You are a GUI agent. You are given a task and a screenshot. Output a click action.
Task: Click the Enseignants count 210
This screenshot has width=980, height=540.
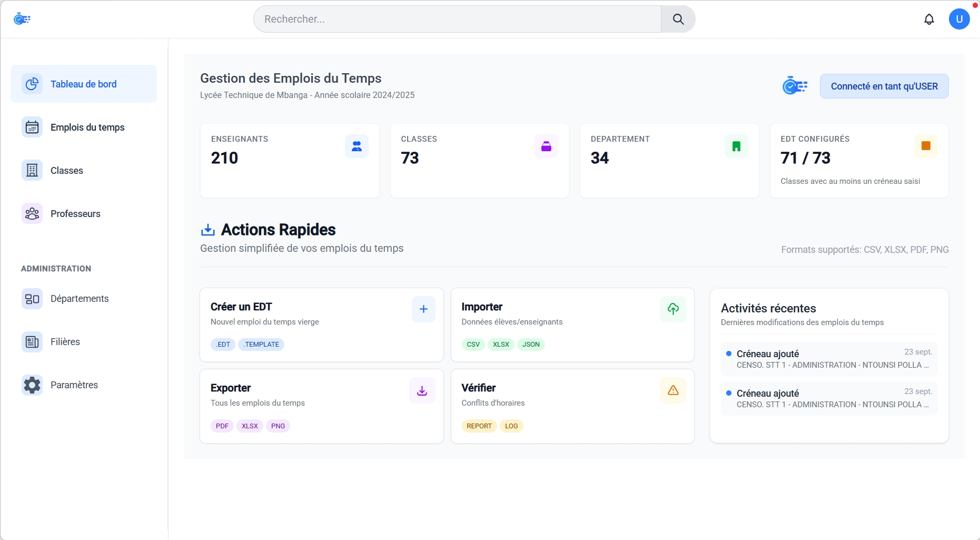225,158
